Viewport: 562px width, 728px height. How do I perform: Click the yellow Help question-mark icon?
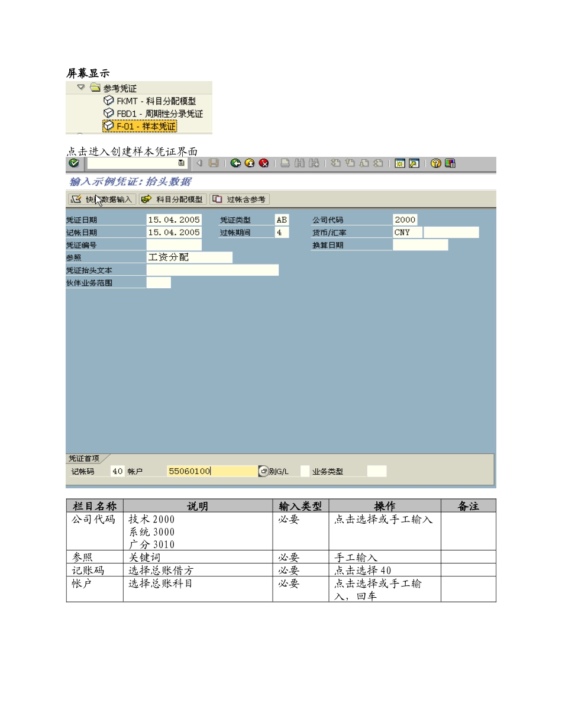436,163
